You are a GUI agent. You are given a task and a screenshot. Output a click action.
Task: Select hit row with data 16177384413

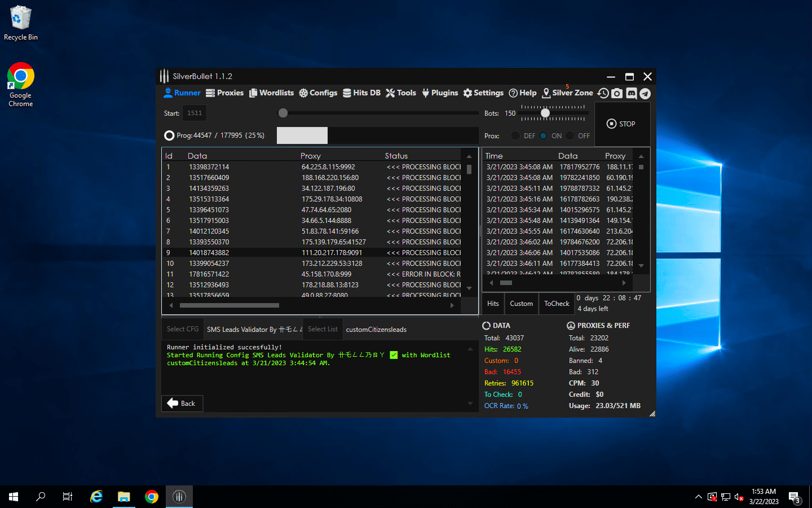558,264
